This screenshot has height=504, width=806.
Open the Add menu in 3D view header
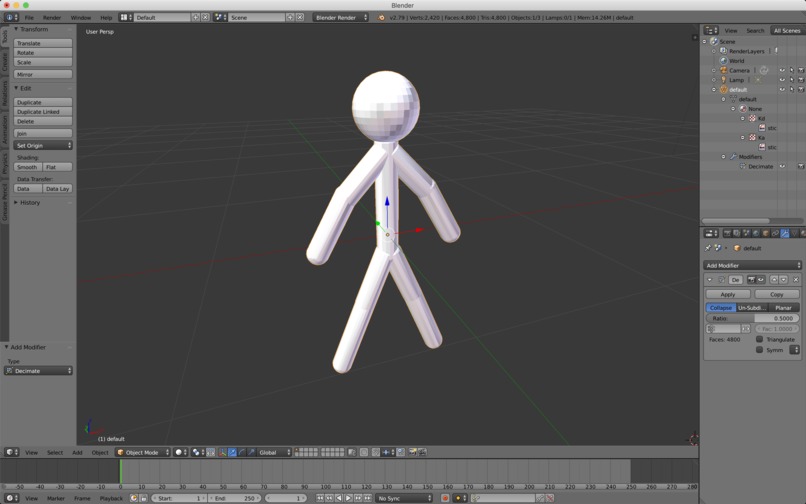coord(77,452)
